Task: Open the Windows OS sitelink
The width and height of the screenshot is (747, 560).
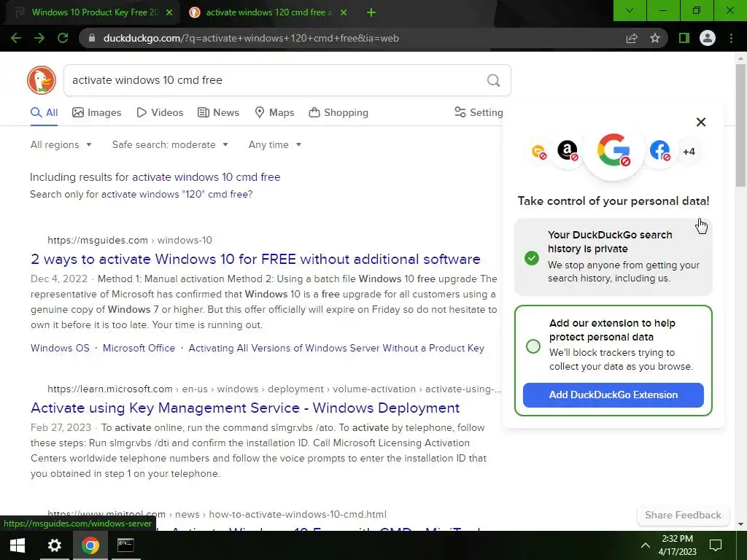Action: (60, 348)
